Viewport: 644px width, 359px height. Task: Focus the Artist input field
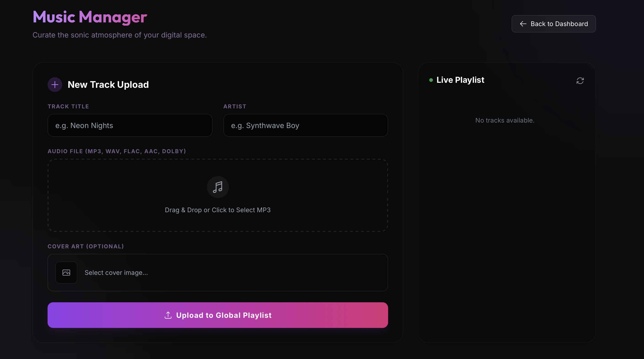(x=306, y=125)
